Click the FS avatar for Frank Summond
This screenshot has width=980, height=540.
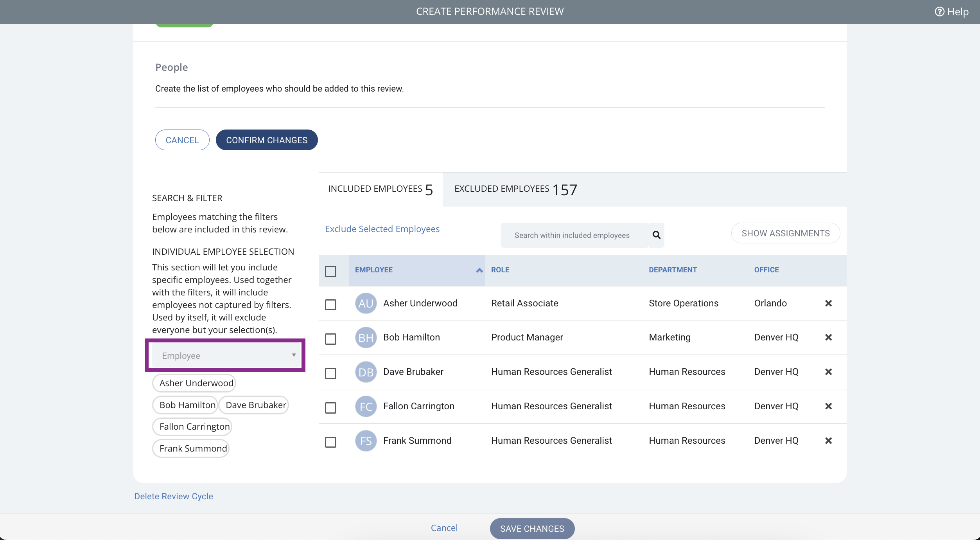366,441
